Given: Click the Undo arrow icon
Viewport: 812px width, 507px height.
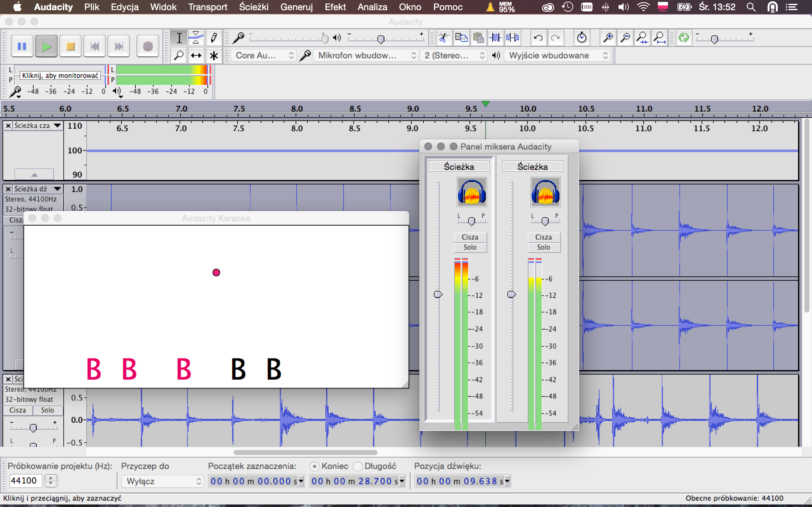Looking at the screenshot, I should pos(538,38).
